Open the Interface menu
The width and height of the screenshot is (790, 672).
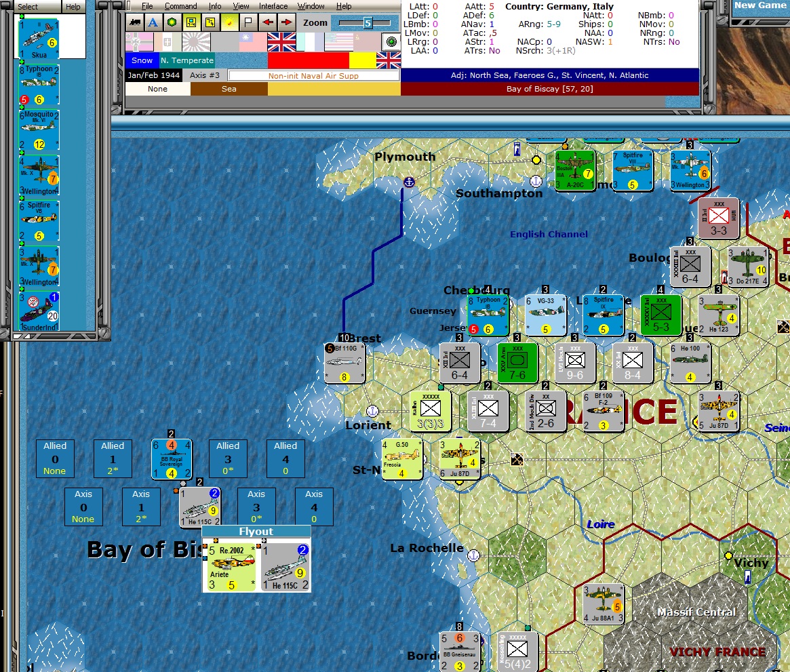coord(273,6)
